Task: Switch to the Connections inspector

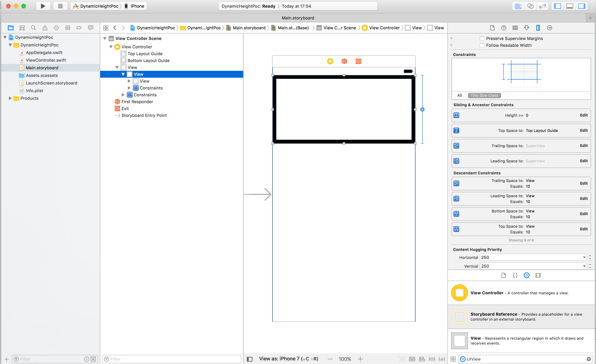Action: click(x=549, y=28)
